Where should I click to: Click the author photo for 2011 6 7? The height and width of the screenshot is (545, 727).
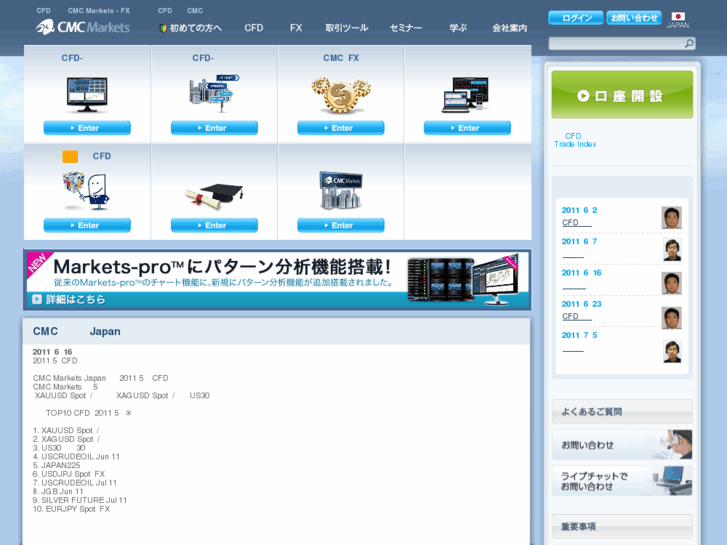point(672,250)
